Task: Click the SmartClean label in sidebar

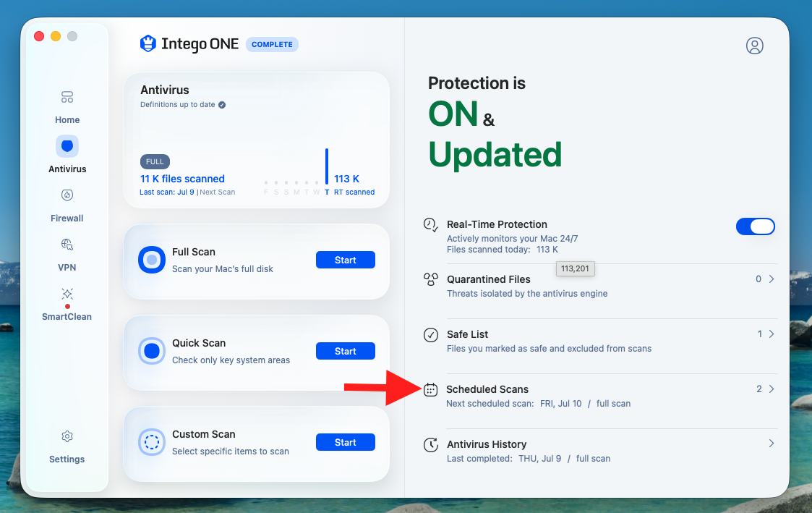Action: pos(67,317)
